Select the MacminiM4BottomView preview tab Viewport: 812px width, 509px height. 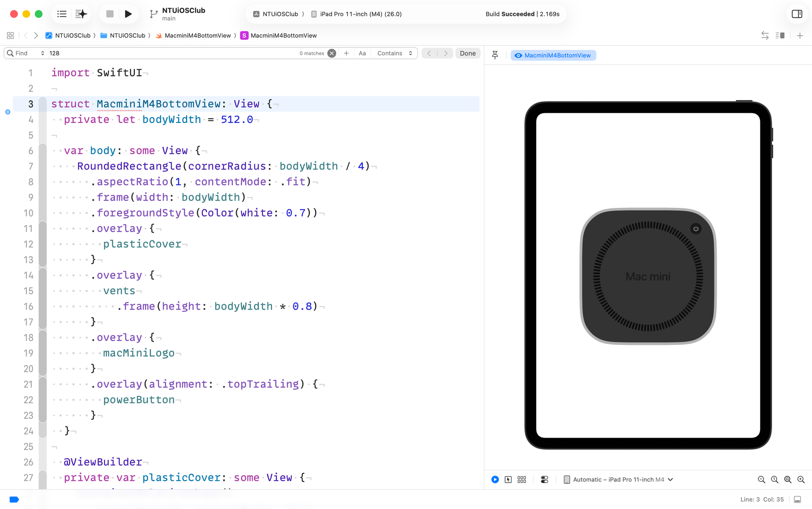tap(553, 55)
